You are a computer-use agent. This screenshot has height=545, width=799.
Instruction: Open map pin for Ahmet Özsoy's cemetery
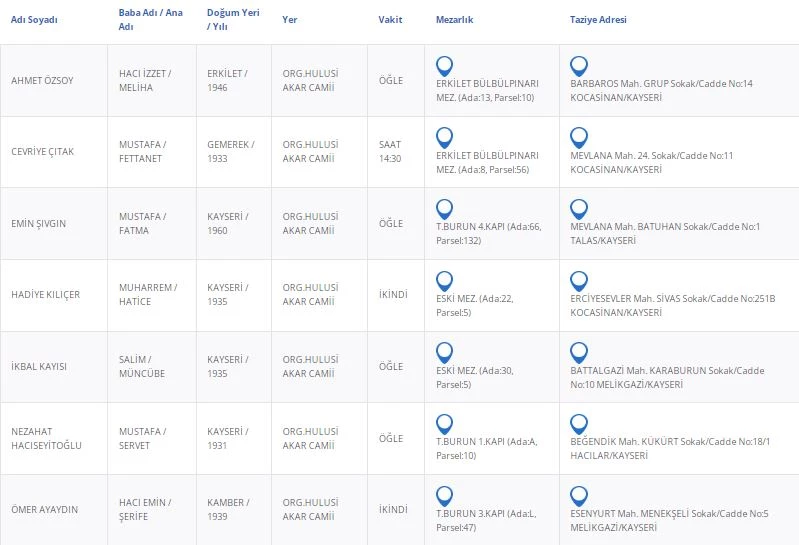coord(445,66)
